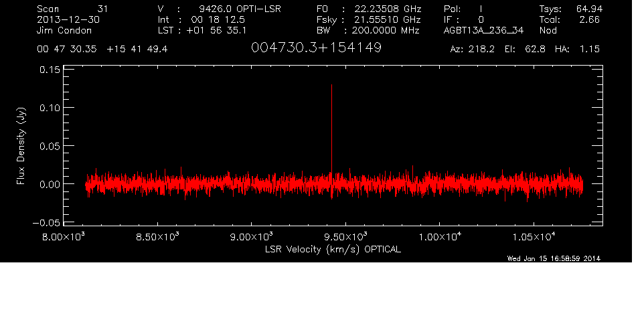Click the IF: 0 entry
The height and width of the screenshot is (328, 644).
tap(464, 19)
